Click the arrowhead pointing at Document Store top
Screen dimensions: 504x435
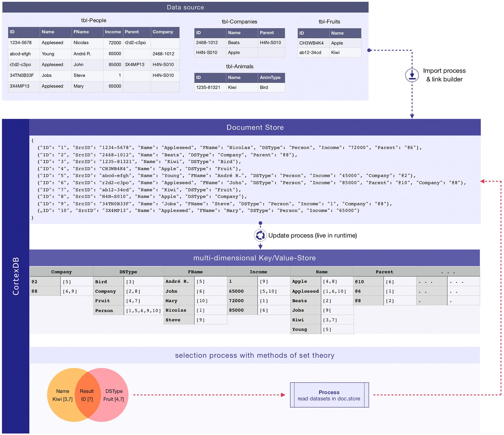point(412,116)
